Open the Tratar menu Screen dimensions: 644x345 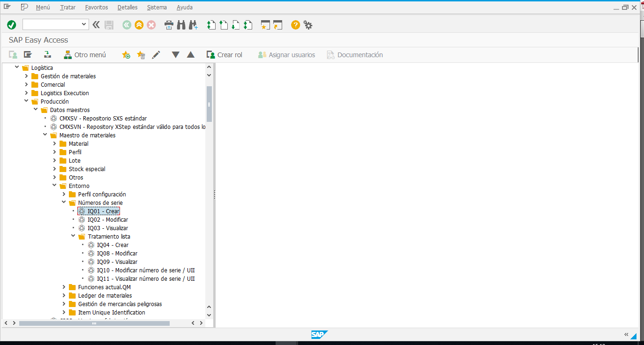click(67, 7)
